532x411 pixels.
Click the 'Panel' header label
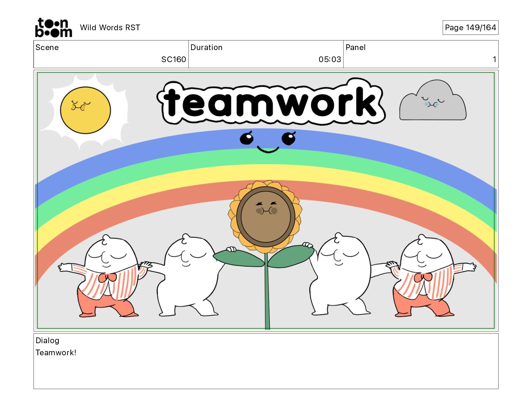click(355, 47)
